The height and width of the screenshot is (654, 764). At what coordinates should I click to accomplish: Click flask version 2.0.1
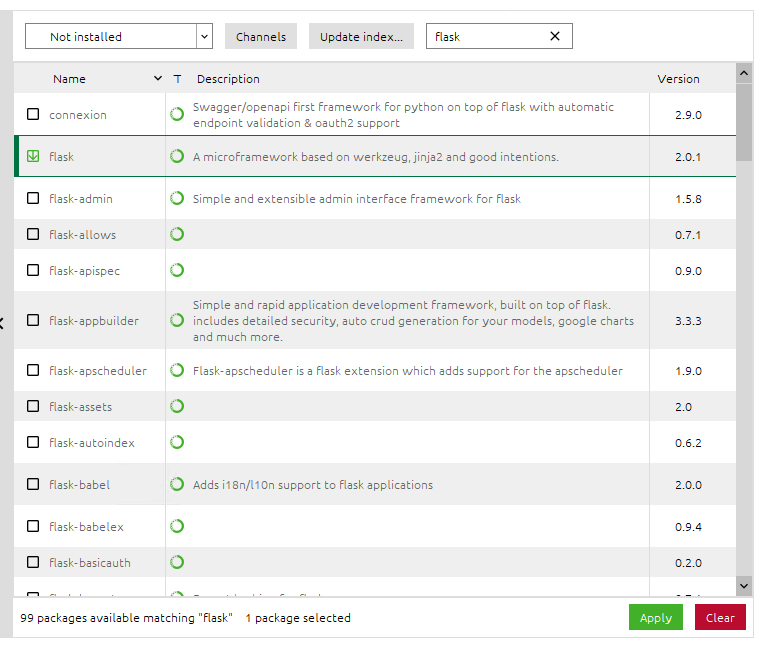[x=688, y=157]
